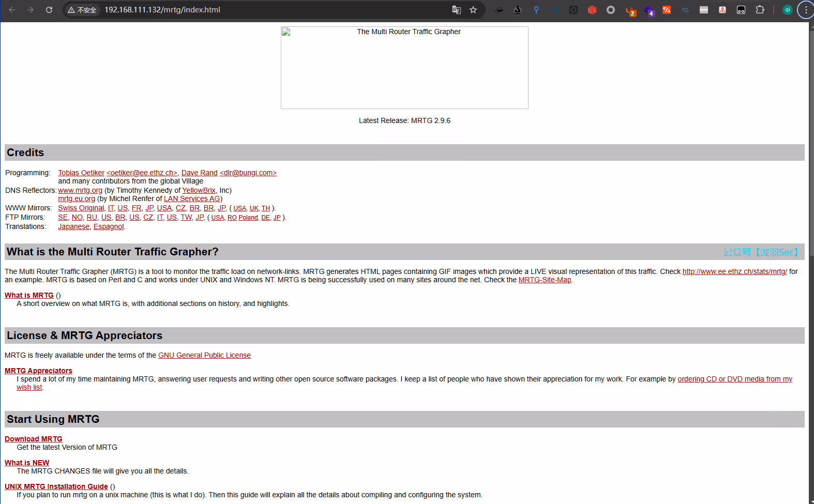Screen dimensions: 814x504
Task: Click the black hat extension icon
Action: [499, 10]
